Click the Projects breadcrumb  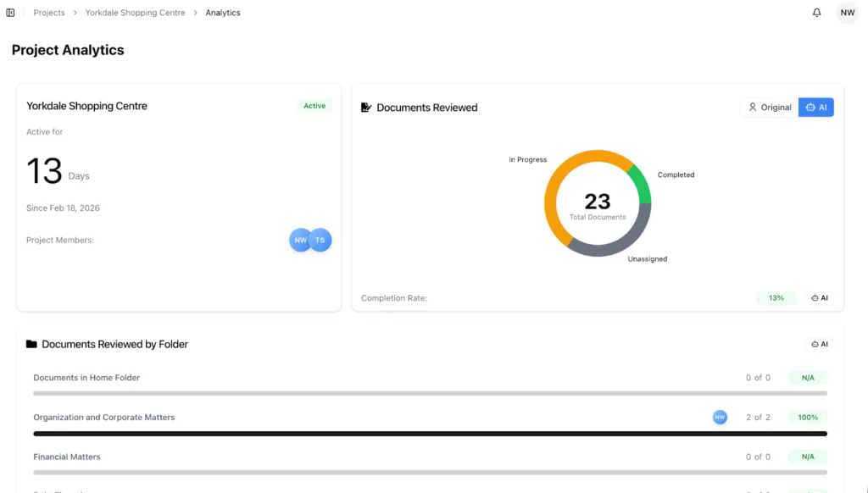[48, 13]
